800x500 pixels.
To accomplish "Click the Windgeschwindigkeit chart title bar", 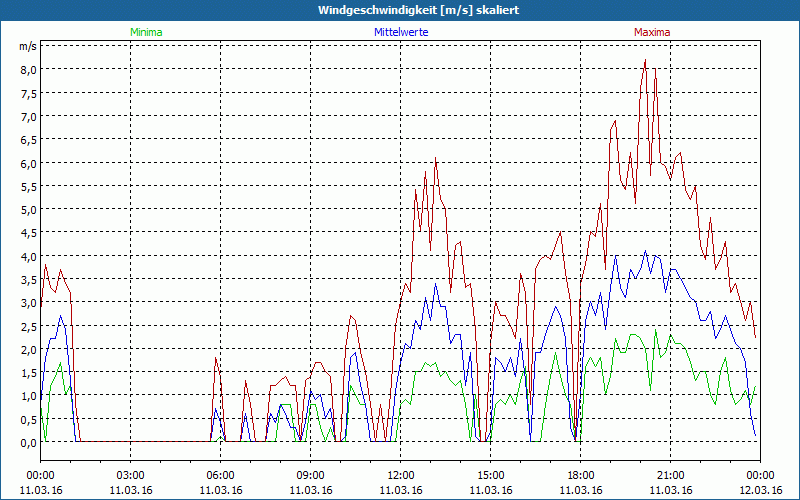I will click(x=400, y=10).
